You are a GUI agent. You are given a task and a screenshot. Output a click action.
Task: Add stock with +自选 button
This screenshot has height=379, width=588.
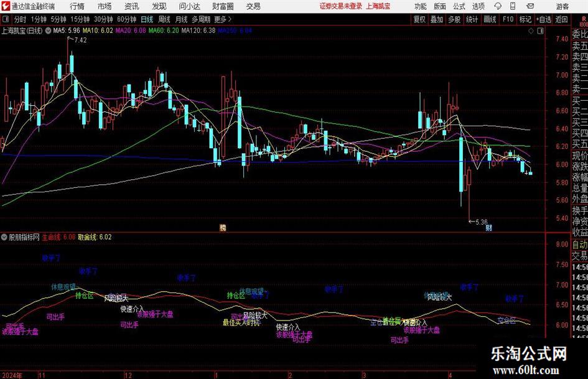(x=544, y=19)
